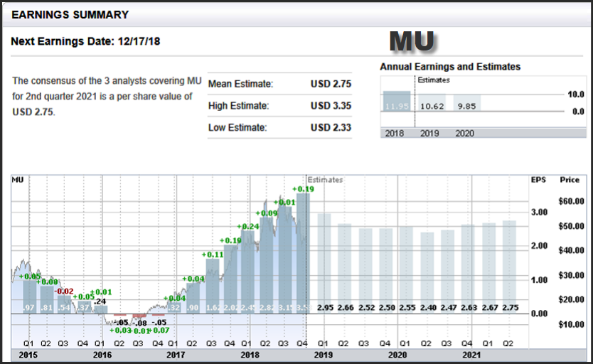Click the EARNINGS SUMMARY header title
The width and height of the screenshot is (593, 364).
70,14
